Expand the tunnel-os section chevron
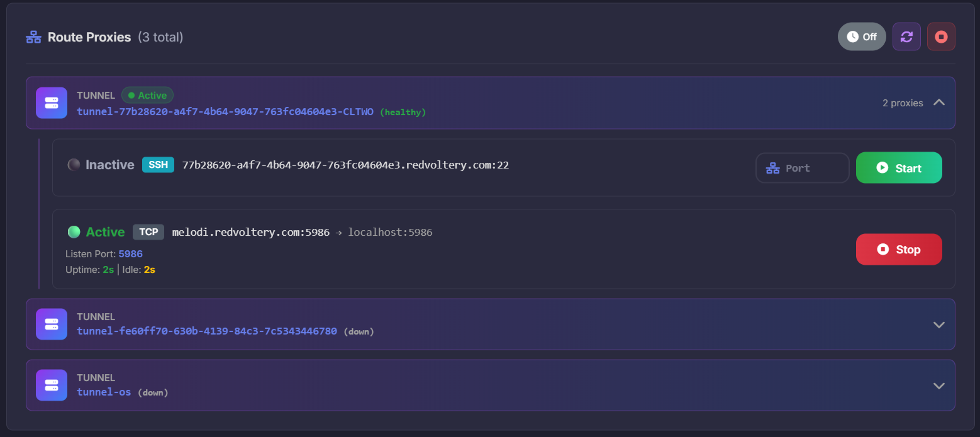Image resolution: width=980 pixels, height=437 pixels. tap(939, 385)
